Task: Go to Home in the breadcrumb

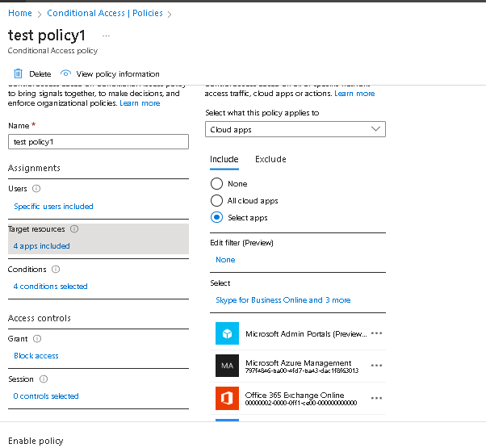Action: (20, 13)
